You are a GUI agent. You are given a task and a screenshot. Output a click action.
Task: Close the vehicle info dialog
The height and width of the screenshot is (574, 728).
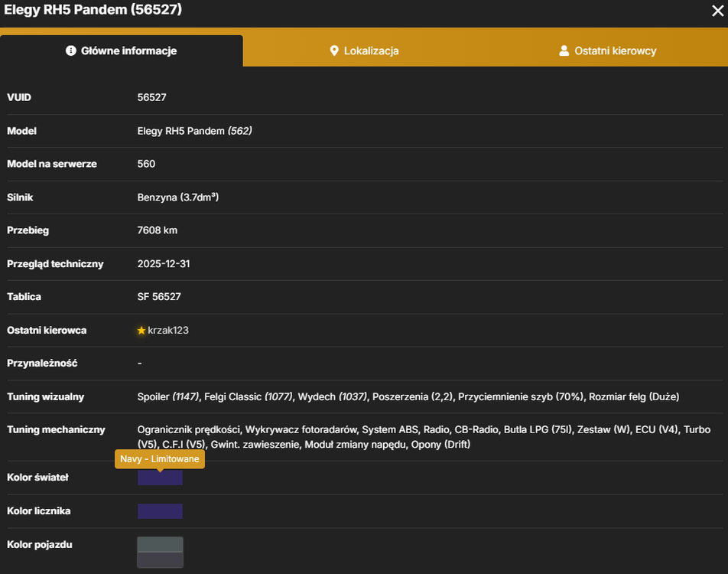(717, 11)
